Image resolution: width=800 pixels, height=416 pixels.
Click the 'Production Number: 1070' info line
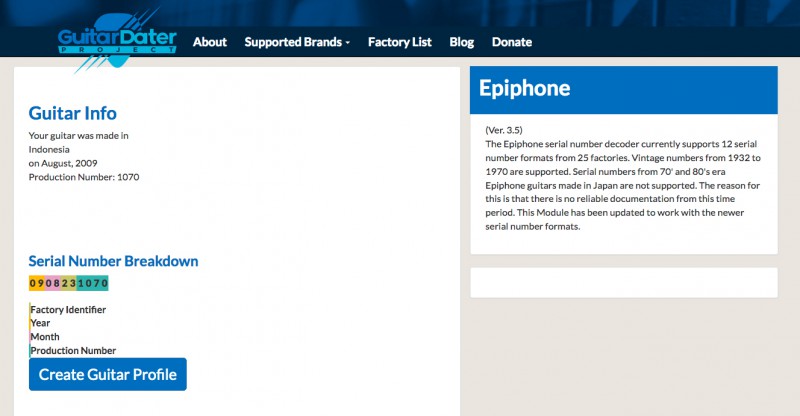84,177
